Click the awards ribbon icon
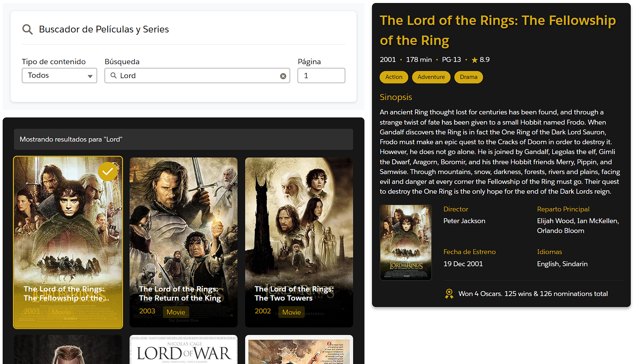Image resolution: width=633 pixels, height=364 pixels. pos(449,294)
